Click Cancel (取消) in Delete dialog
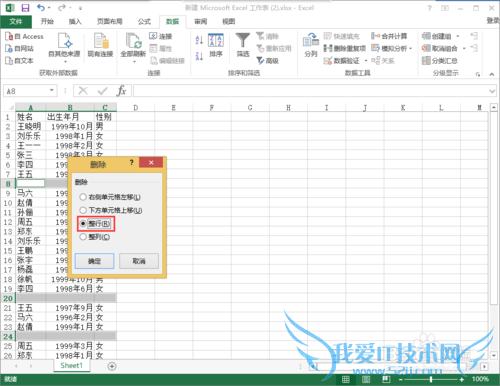Viewport: 500px width, 386px height. coord(139,261)
